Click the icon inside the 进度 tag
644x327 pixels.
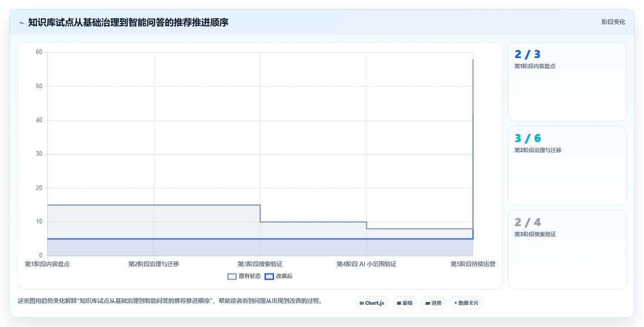pyautogui.click(x=428, y=303)
